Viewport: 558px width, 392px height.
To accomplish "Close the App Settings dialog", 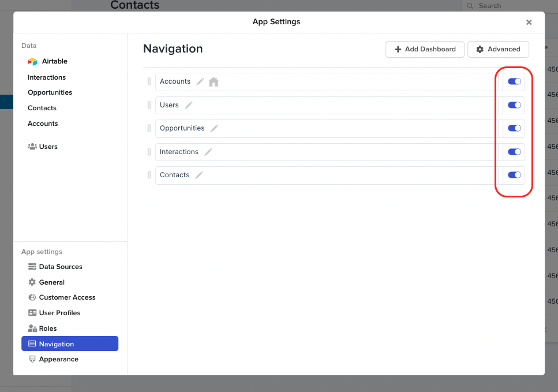I will tap(529, 22).
